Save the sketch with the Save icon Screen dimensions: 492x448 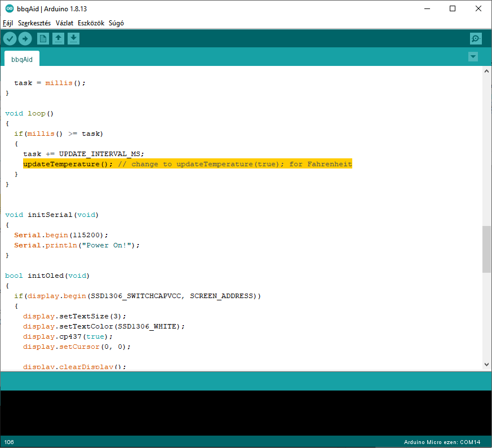73,39
